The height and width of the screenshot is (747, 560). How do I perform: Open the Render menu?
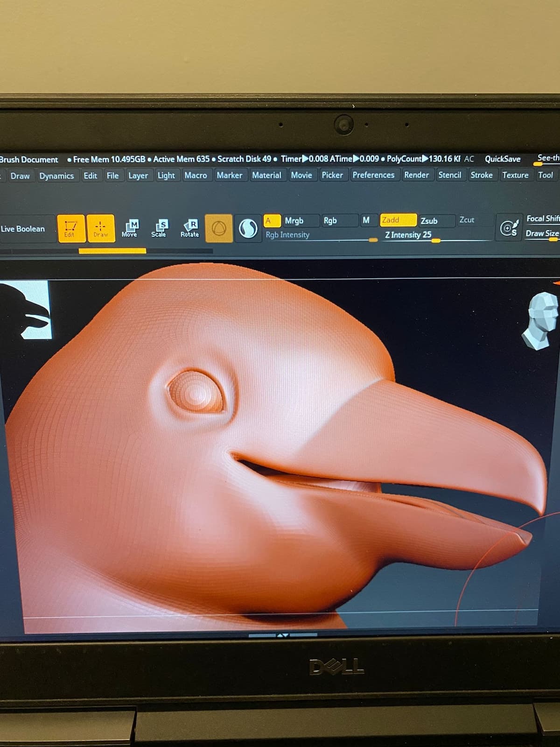[x=416, y=175]
